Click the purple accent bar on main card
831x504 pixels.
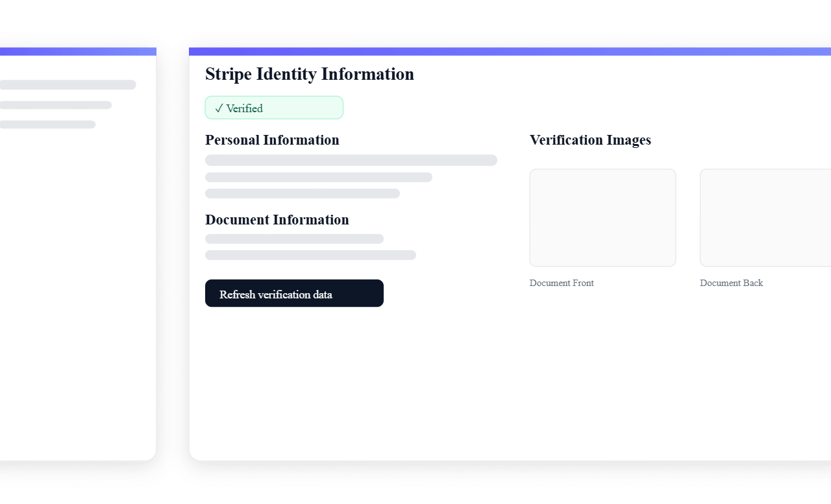pyautogui.click(x=510, y=49)
